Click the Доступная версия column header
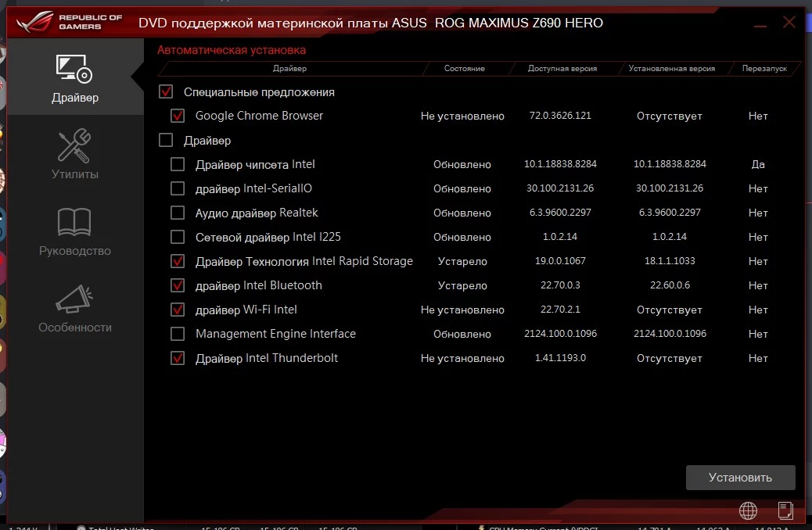 pos(562,68)
